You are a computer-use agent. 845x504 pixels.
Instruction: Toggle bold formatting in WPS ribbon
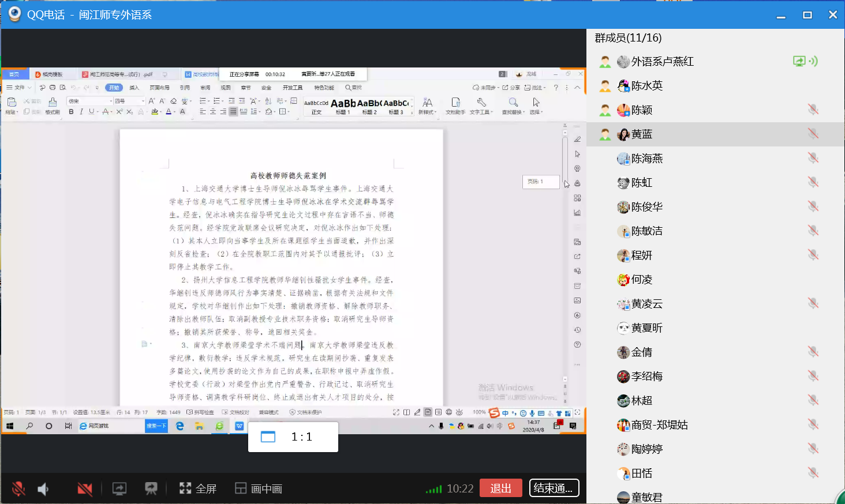(71, 112)
